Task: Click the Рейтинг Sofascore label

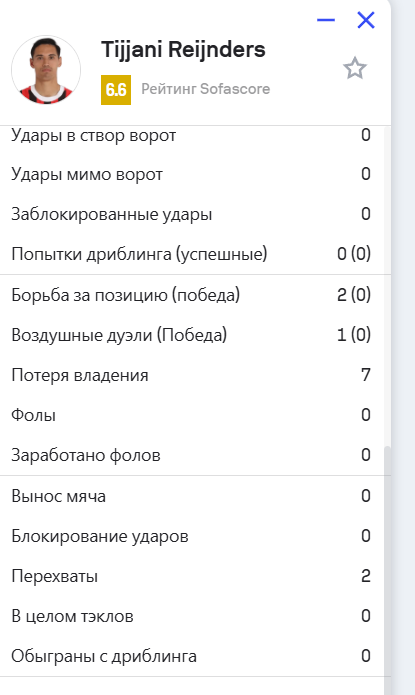Action: point(206,89)
